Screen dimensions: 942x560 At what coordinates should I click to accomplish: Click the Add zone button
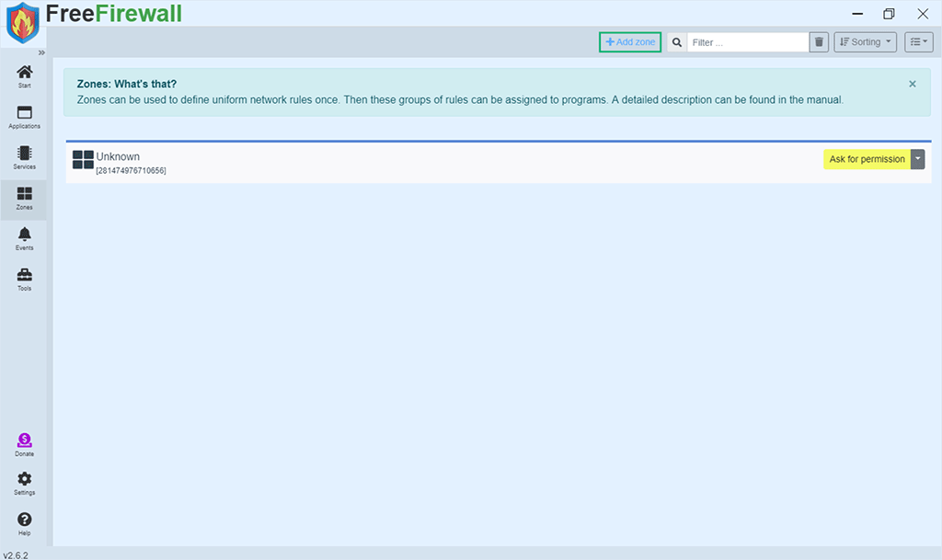point(630,42)
